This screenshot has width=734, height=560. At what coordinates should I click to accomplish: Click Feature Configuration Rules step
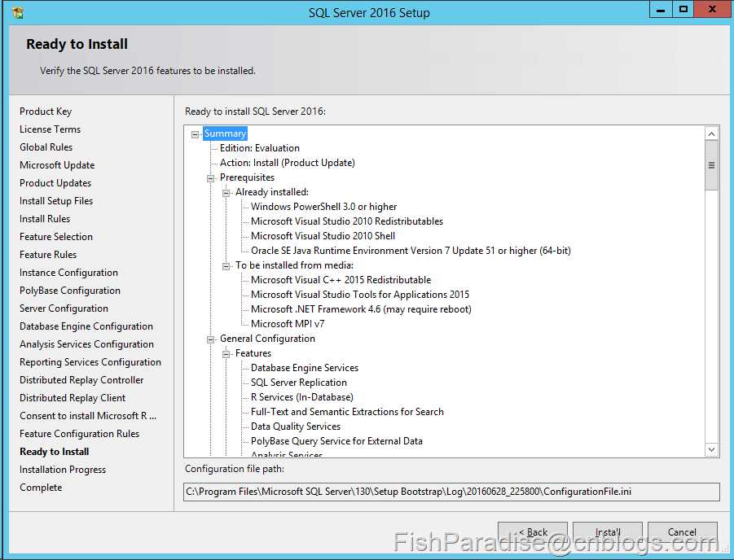80,434
